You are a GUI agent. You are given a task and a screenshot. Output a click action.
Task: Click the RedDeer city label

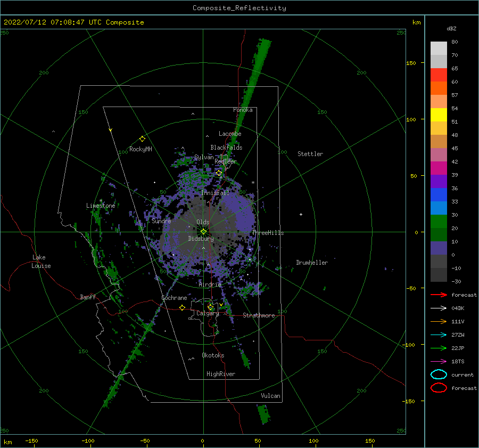tap(226, 161)
